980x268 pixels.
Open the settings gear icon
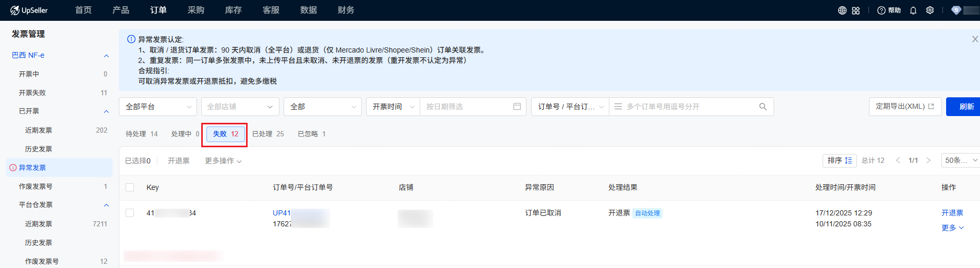point(930,10)
